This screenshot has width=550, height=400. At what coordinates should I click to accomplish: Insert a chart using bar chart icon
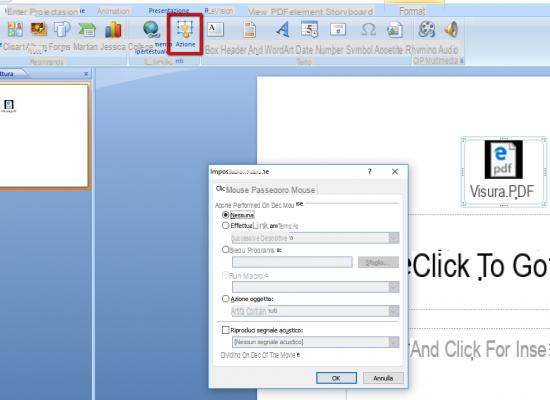coord(113,29)
